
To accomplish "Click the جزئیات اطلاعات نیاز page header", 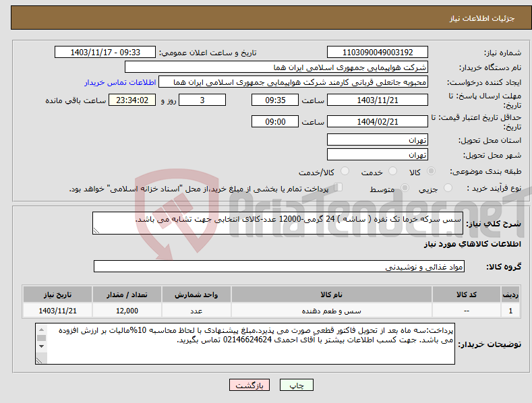I will pyautogui.click(x=482, y=18).
